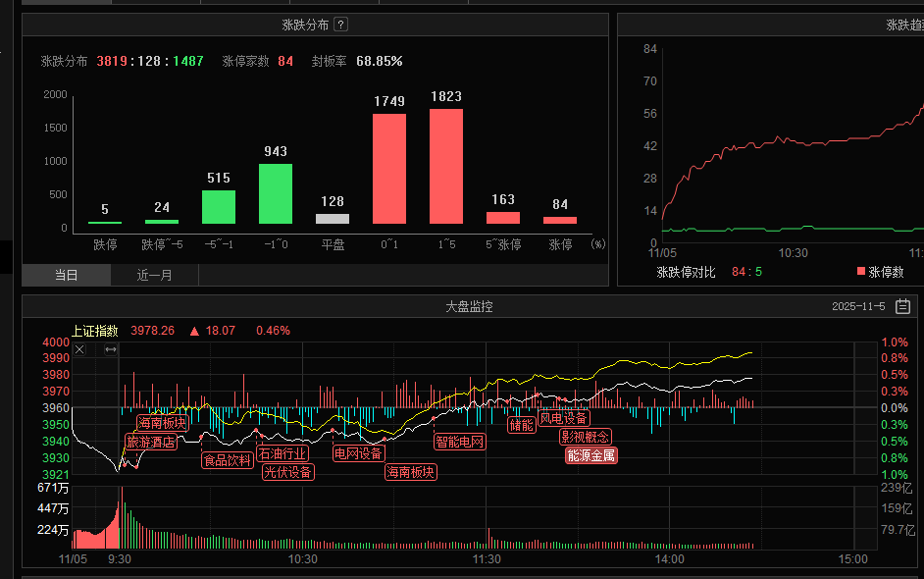Click the 电网设备 sector tag
The width and height of the screenshot is (924, 579).
pyautogui.click(x=358, y=453)
